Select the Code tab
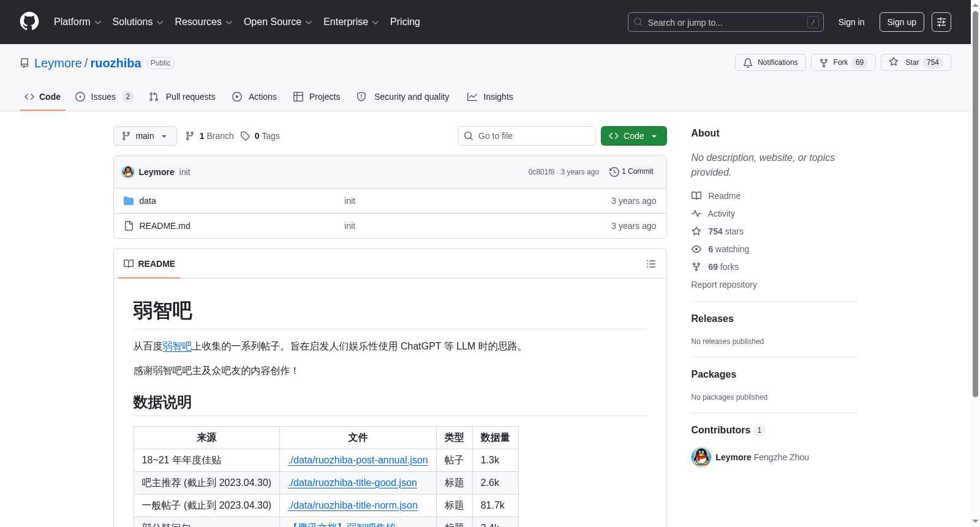 43,97
